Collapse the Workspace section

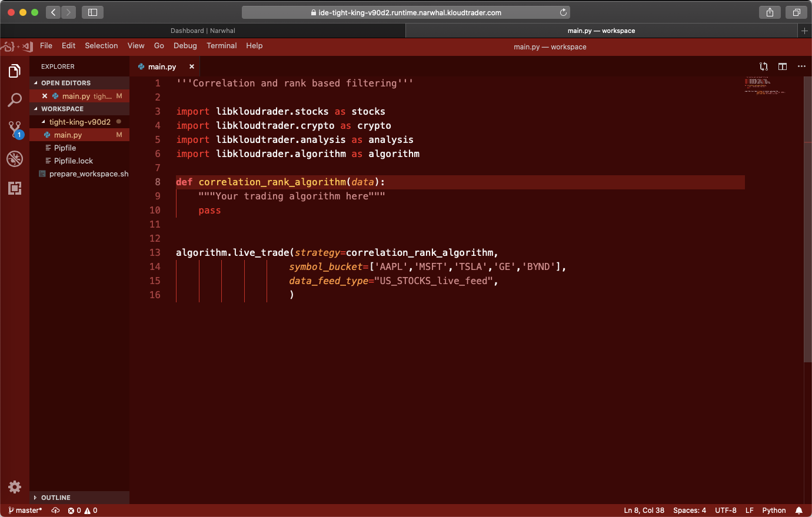click(x=79, y=109)
